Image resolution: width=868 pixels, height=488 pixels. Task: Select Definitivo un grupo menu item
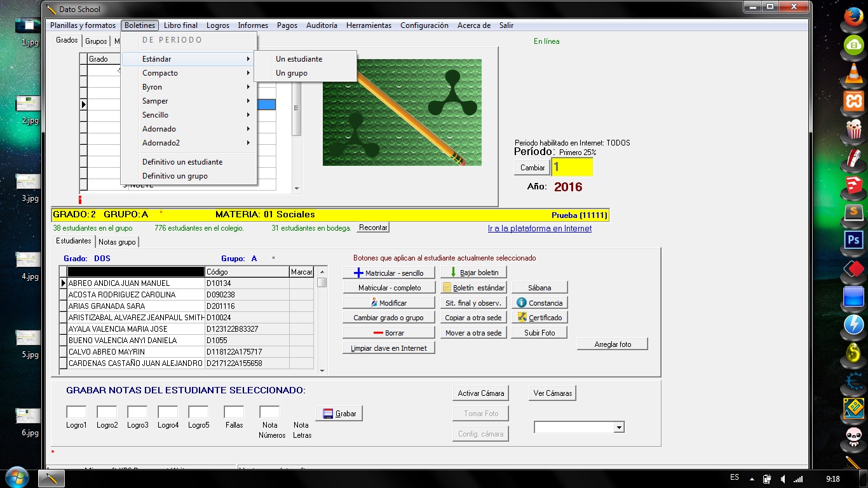(x=175, y=176)
